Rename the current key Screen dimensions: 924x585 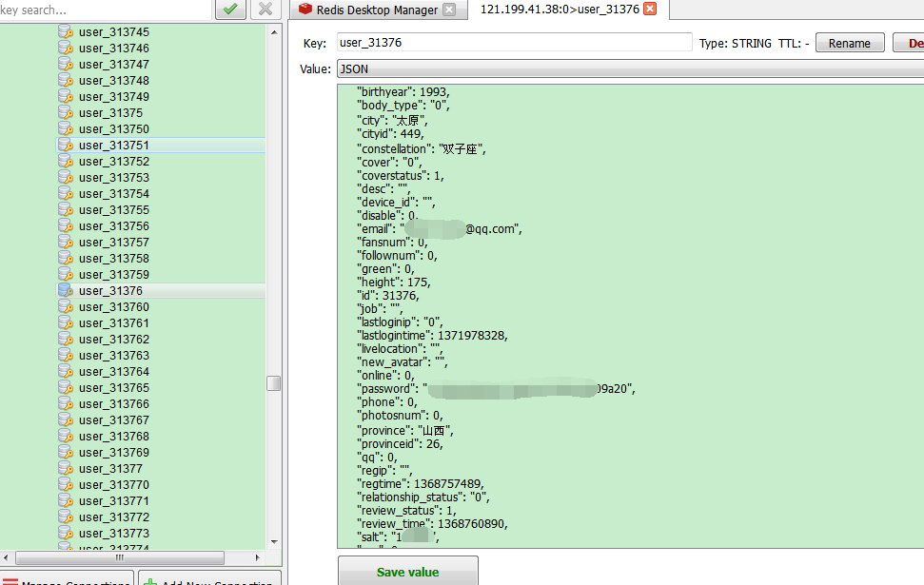click(849, 43)
